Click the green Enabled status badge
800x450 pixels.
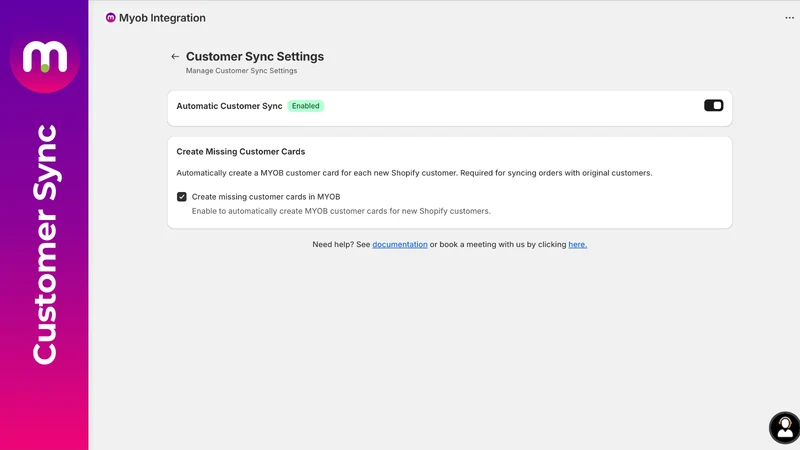pos(306,106)
